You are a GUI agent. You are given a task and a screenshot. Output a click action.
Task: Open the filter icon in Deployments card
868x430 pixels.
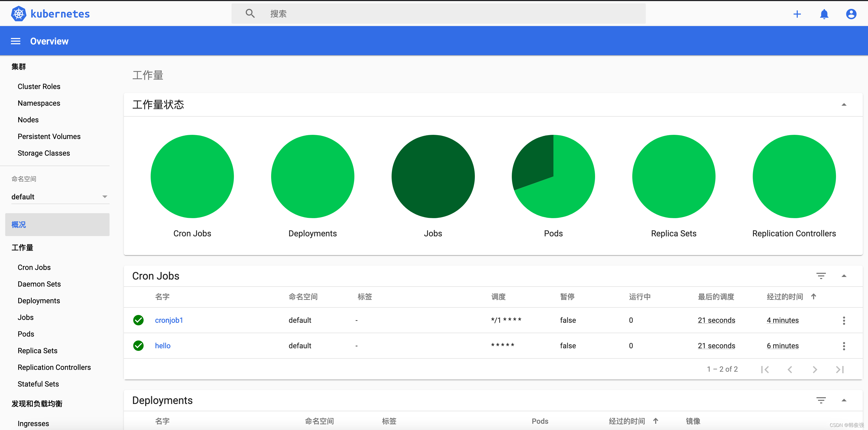821,400
